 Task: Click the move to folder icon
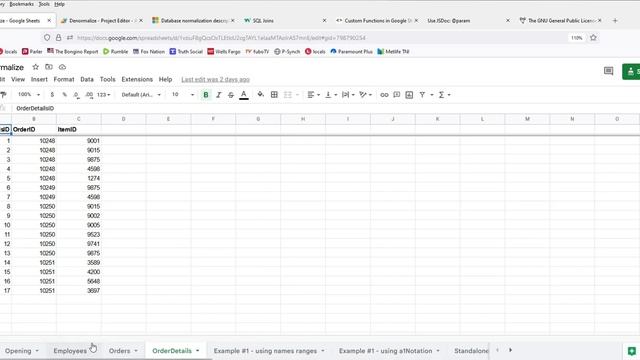(x=49, y=67)
